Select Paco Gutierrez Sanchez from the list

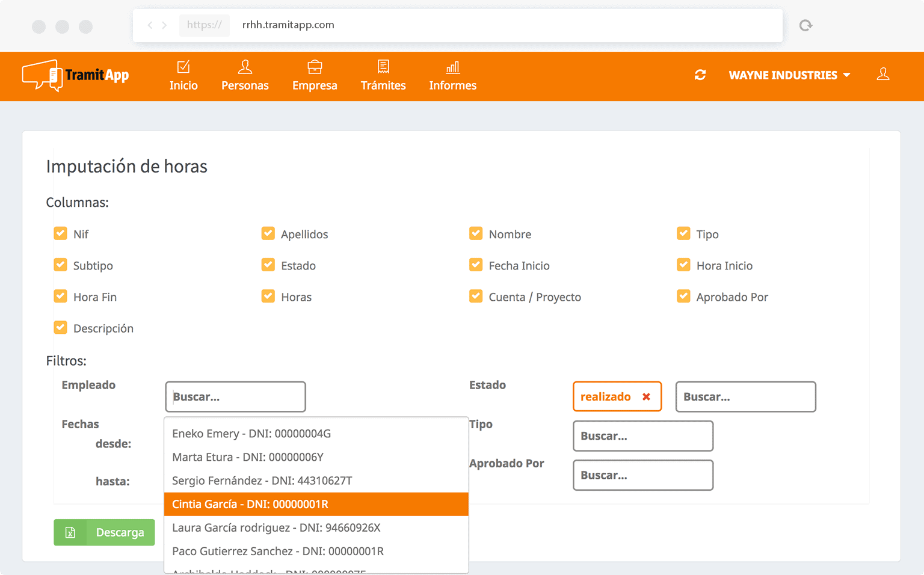[x=316, y=551]
